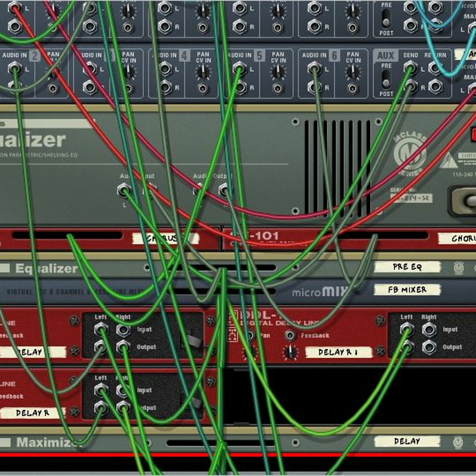The height and width of the screenshot is (476, 476).
Task: Click the Delay R1 Pan CV jack
Action: coord(250,335)
